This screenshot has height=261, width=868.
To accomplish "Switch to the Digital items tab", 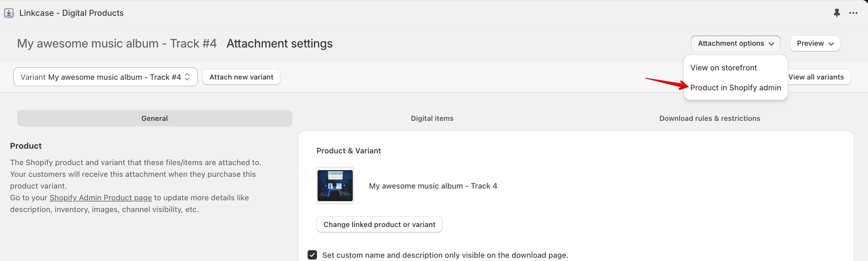I will pyautogui.click(x=432, y=118).
